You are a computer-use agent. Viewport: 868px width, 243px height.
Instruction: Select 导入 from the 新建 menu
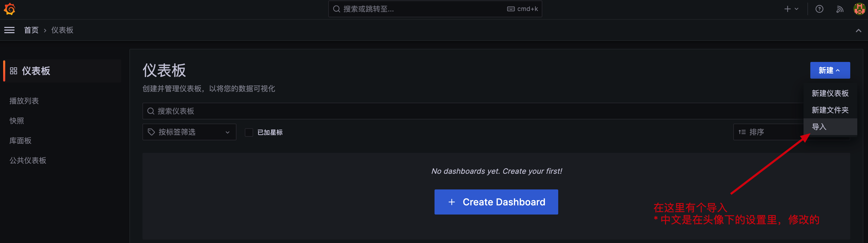click(x=830, y=127)
